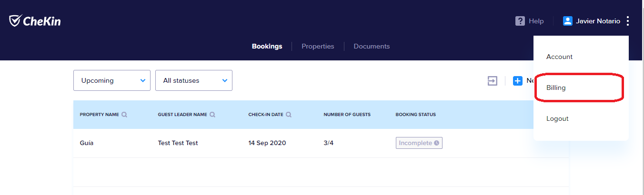Click the Help question mark icon
Viewport: 644px width, 195px height.
(x=520, y=21)
